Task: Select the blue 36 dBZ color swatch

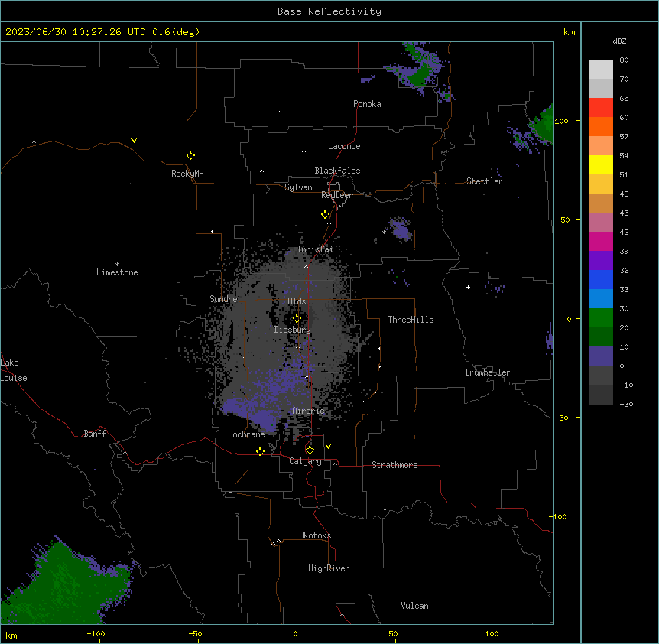Action: pyautogui.click(x=601, y=279)
